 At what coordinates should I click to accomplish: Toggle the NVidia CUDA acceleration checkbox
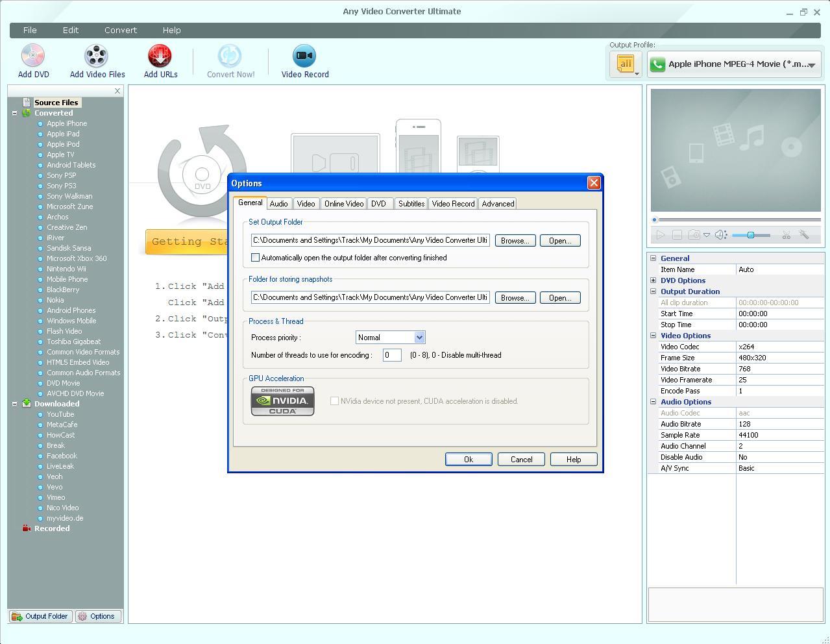point(335,401)
